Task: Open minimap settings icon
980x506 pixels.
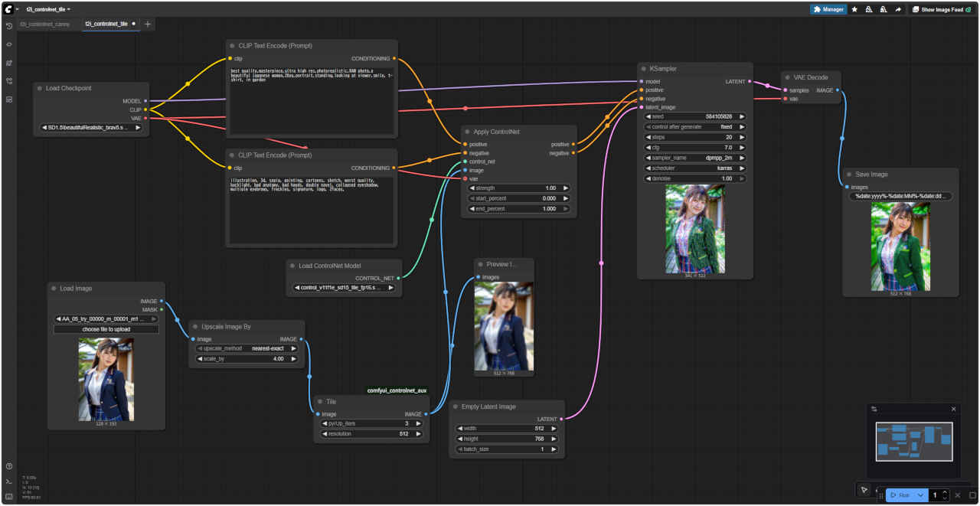Action: tap(874, 409)
